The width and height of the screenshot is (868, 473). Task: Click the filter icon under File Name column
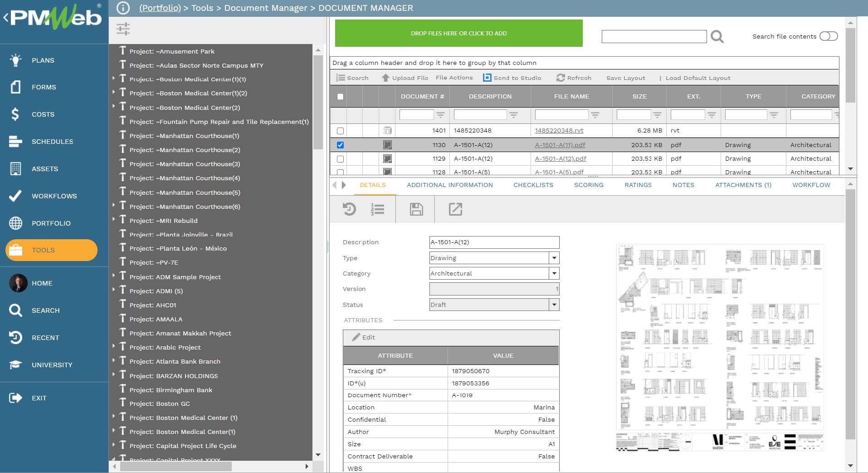[595, 115]
